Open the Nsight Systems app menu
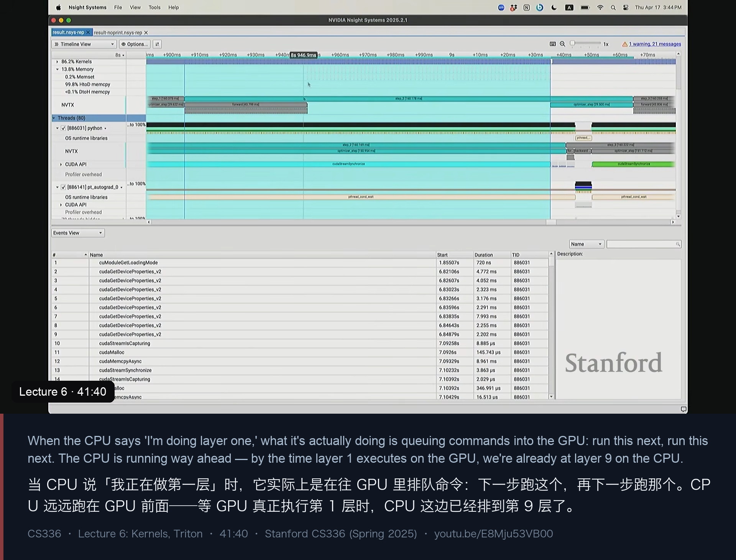This screenshot has width=736, height=560. [x=87, y=7]
